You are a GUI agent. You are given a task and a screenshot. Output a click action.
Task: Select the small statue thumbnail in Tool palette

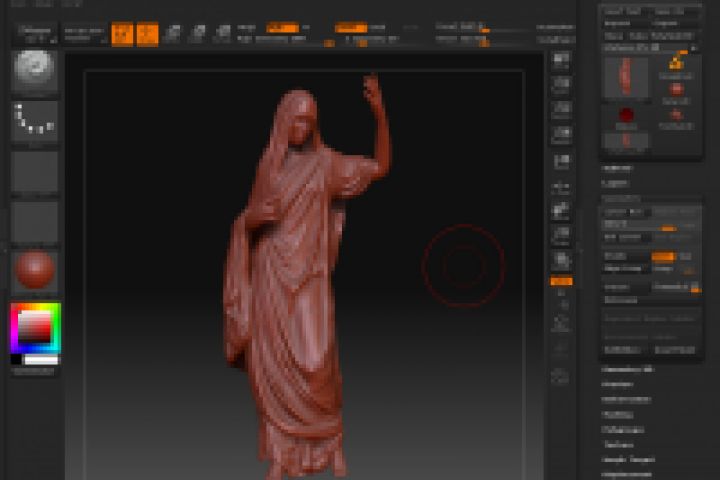tap(626, 141)
